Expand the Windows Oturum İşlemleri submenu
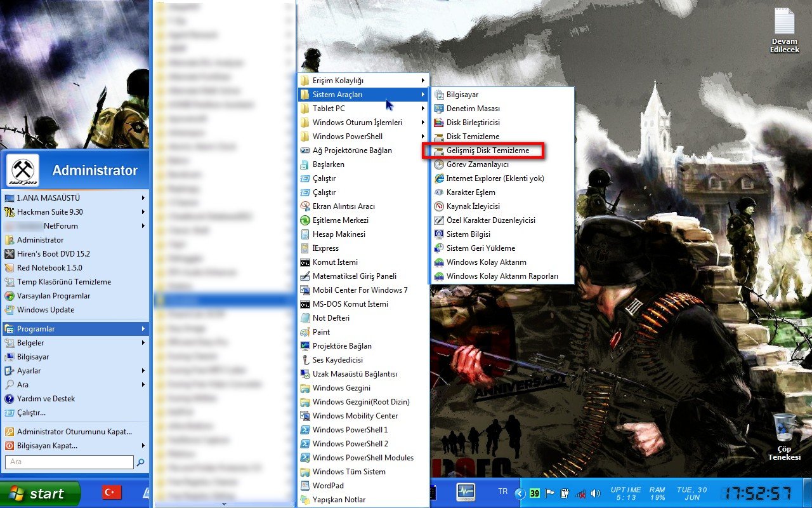 click(x=363, y=123)
